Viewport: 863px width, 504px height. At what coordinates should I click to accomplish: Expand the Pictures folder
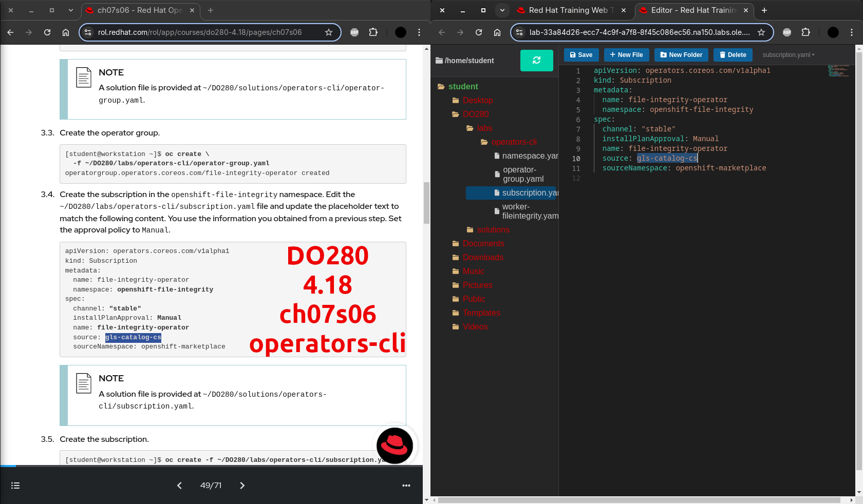pyautogui.click(x=472, y=285)
